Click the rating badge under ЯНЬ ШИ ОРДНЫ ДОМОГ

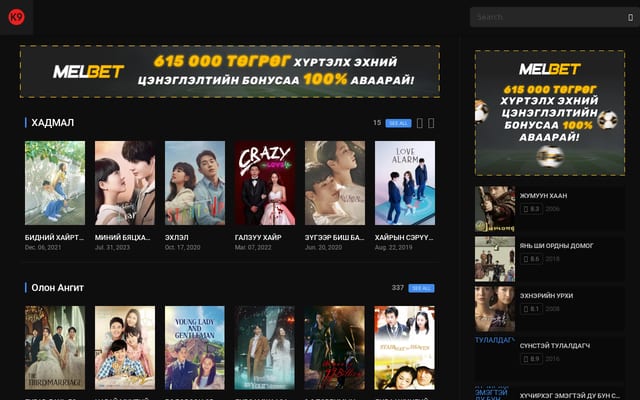click(x=531, y=259)
